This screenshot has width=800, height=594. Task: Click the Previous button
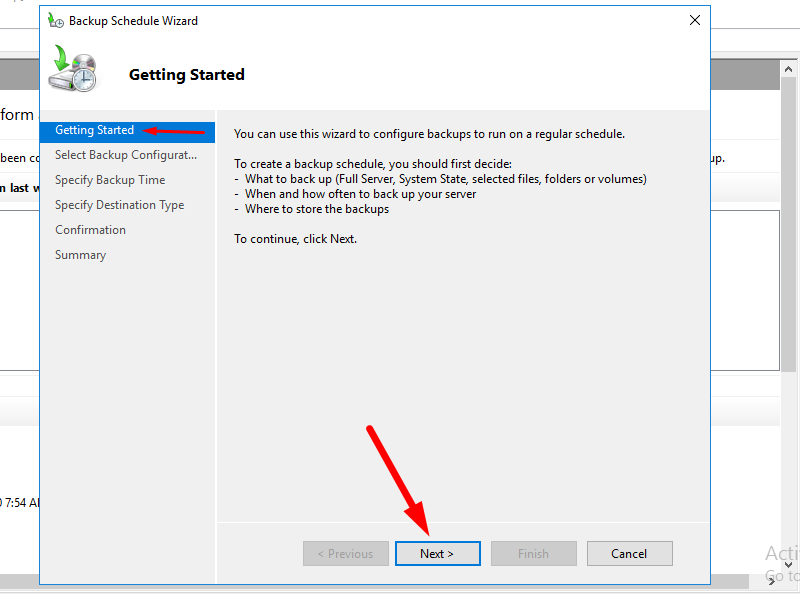(x=345, y=554)
